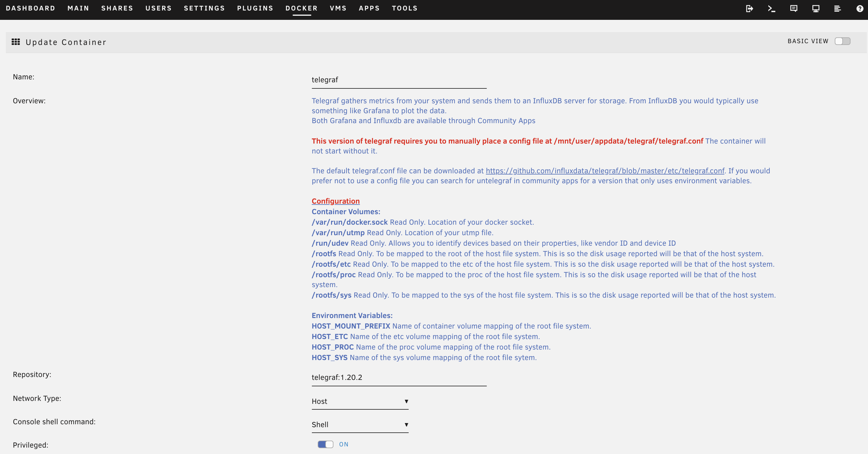
Task: Turn off the Privileged switch
Action: (x=325, y=444)
